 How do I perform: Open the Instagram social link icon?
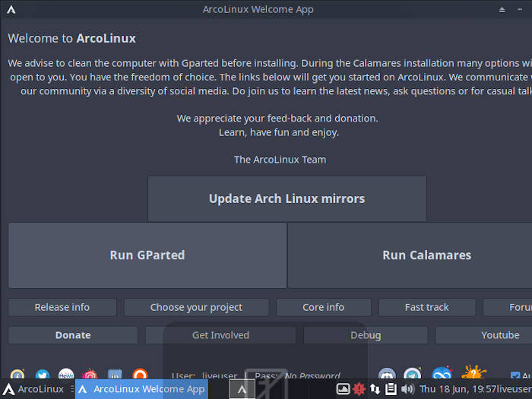pyautogui.click(x=90, y=374)
